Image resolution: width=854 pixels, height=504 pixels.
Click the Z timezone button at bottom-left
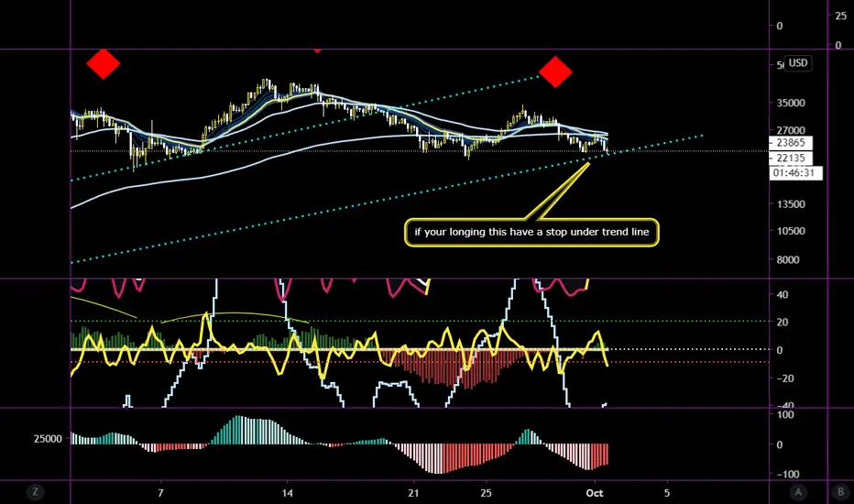35,493
